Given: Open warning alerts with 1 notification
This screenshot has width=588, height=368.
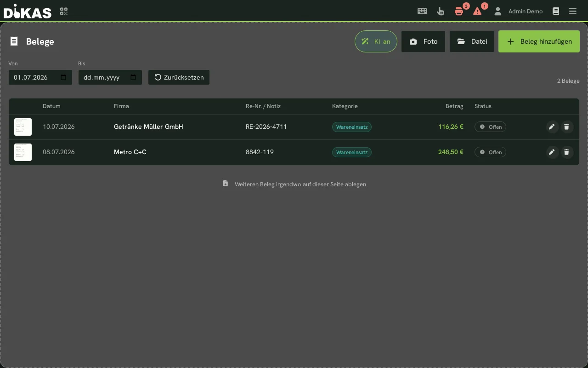Looking at the screenshot, I should click(477, 11).
